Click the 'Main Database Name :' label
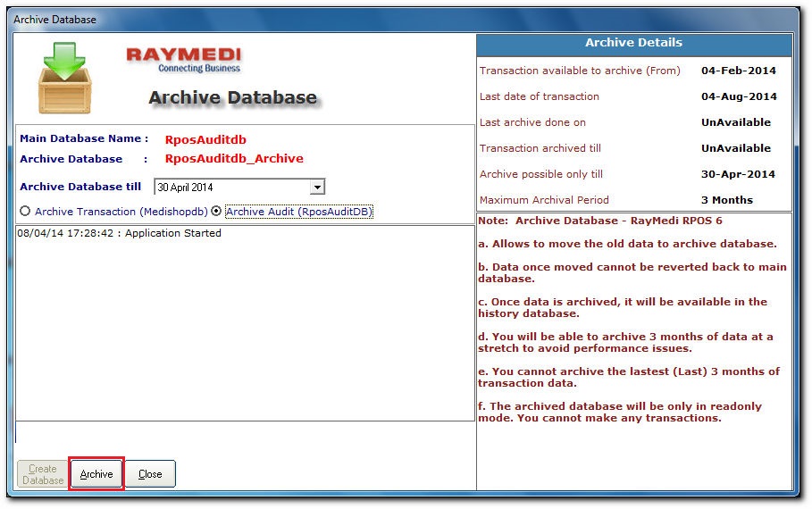This screenshot has height=509, width=812. pos(84,138)
